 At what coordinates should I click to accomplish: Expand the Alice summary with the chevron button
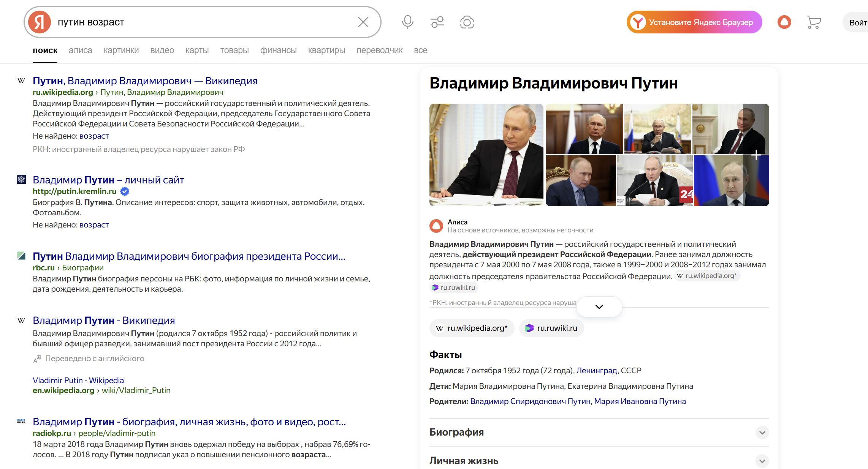tap(599, 307)
